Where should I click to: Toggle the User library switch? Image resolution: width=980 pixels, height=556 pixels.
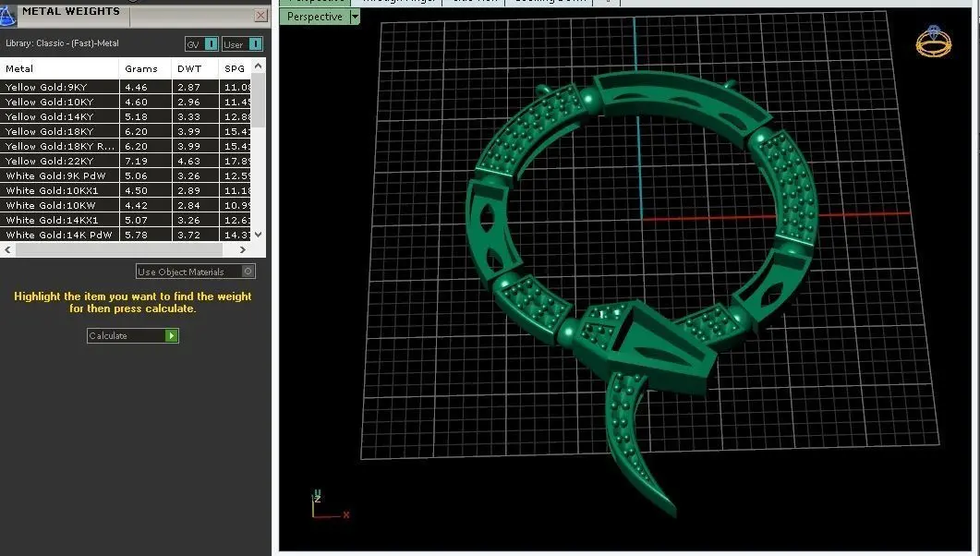click(x=256, y=44)
